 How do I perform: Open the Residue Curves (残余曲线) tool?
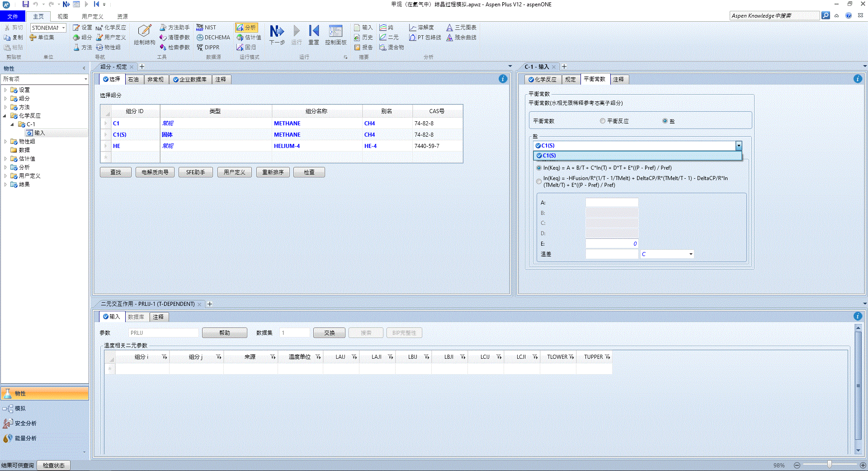tap(462, 38)
